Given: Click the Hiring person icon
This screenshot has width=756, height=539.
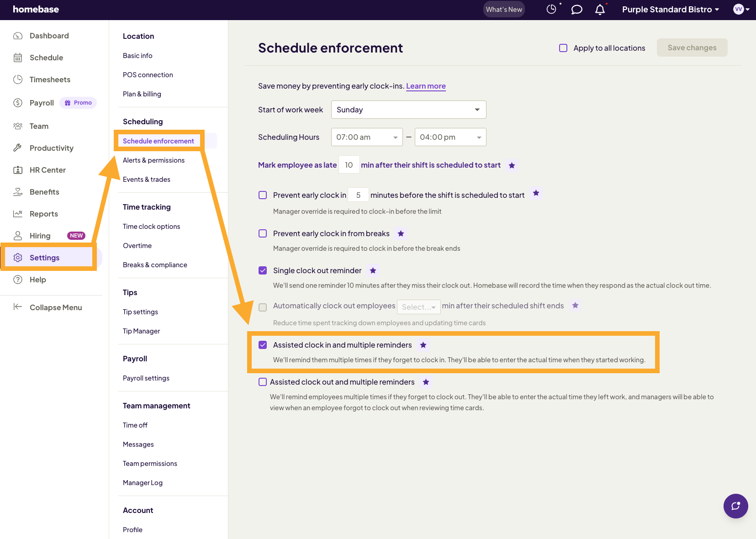Looking at the screenshot, I should (18, 236).
